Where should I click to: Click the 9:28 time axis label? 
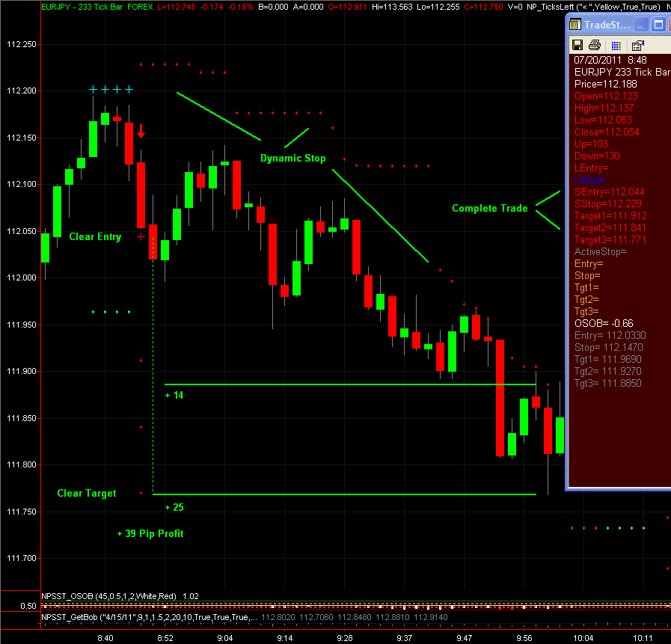345,638
